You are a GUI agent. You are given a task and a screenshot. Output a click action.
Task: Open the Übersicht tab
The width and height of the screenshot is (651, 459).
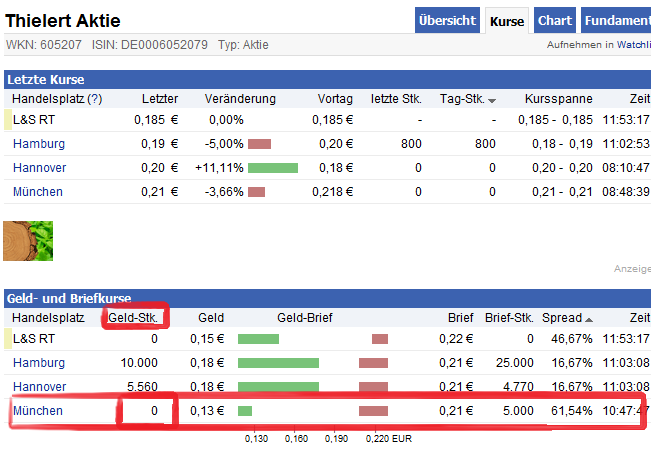tap(447, 20)
